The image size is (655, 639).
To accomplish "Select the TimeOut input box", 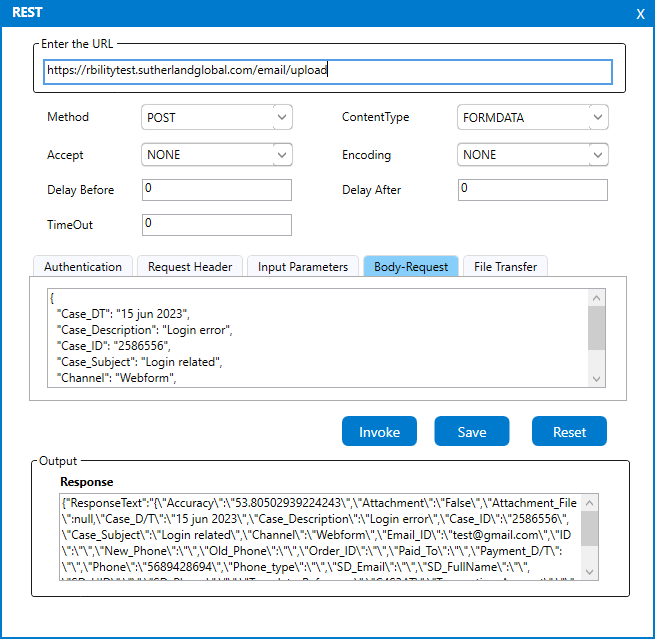I will coord(217,225).
